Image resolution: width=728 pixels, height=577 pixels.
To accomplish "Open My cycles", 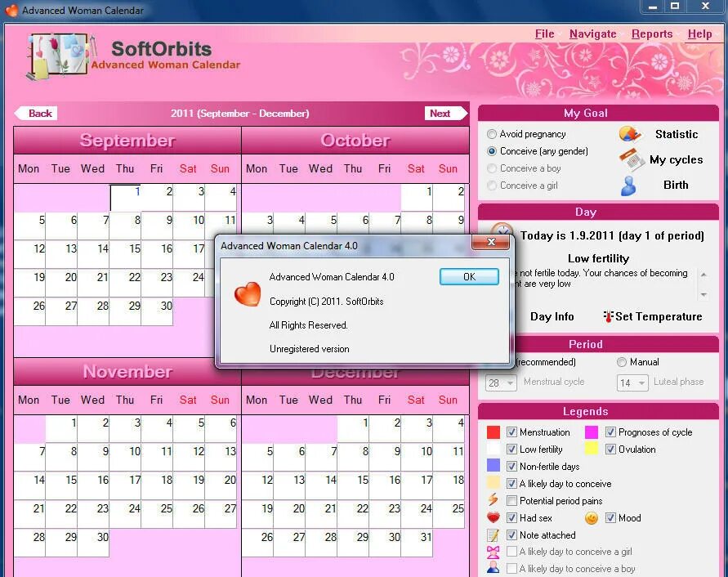I will coord(676,160).
